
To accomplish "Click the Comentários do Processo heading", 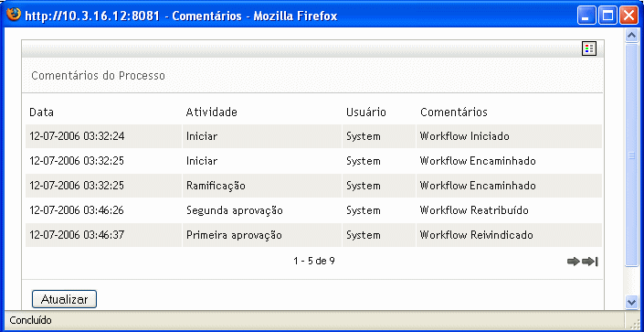I will pyautogui.click(x=98, y=76).
